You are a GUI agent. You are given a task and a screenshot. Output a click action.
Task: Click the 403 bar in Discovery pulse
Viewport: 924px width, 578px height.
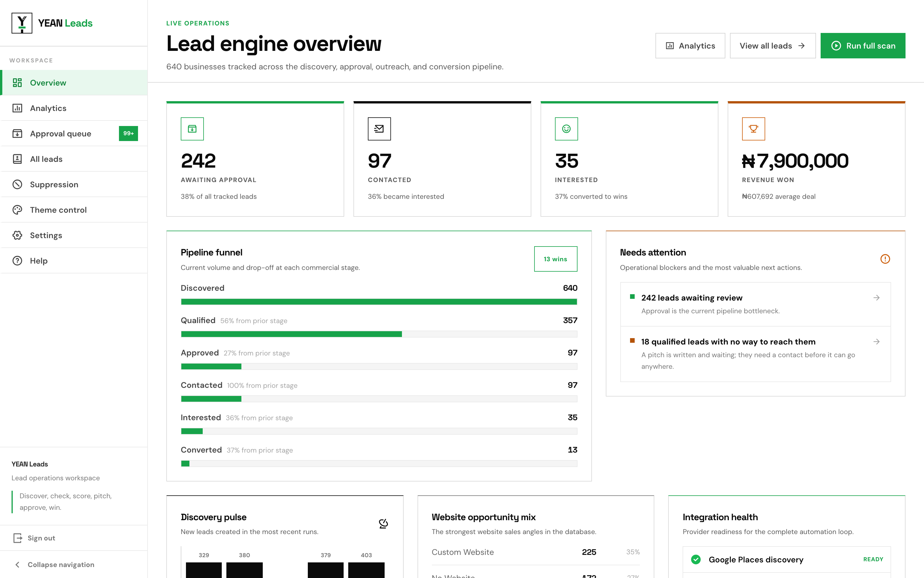366,570
